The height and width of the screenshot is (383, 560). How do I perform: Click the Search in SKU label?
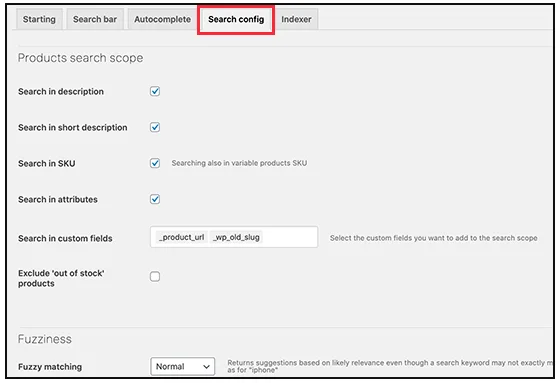46,164
